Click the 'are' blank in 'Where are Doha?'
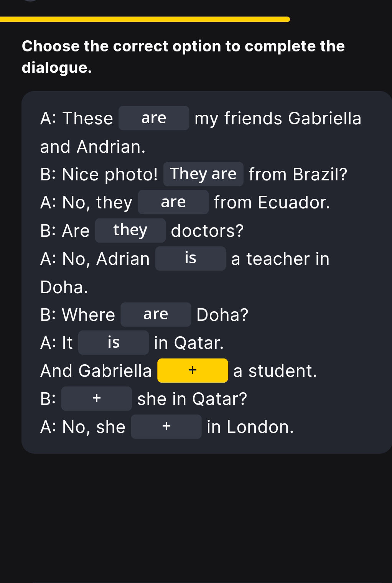The height and width of the screenshot is (583, 392). coord(156,314)
